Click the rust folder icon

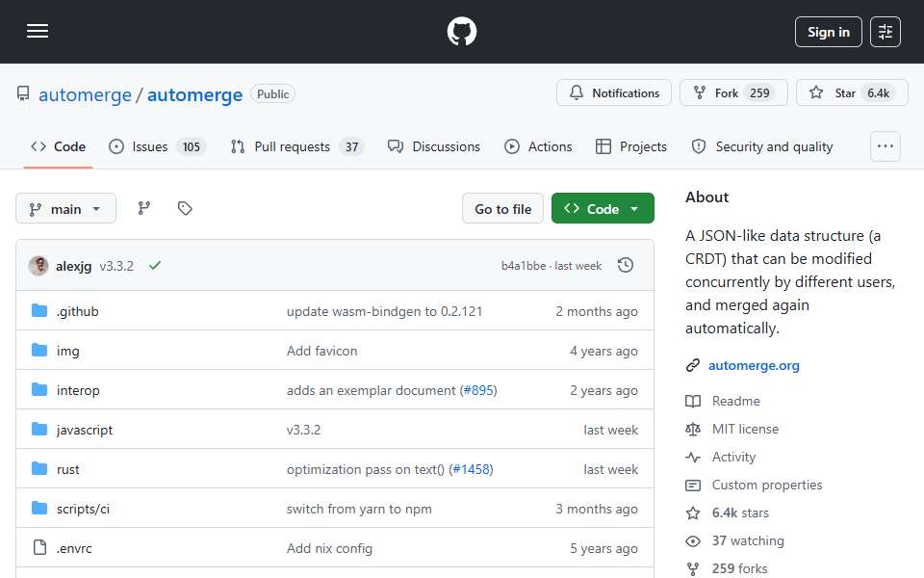click(39, 468)
